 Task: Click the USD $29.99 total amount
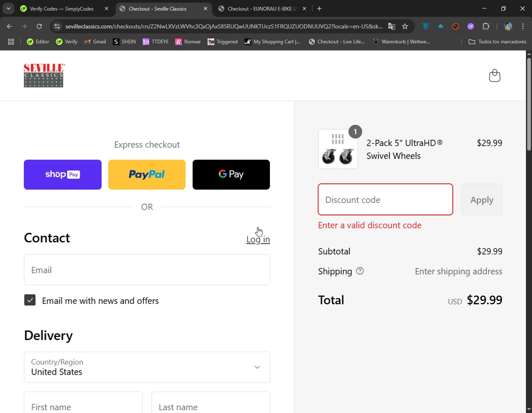[475, 300]
